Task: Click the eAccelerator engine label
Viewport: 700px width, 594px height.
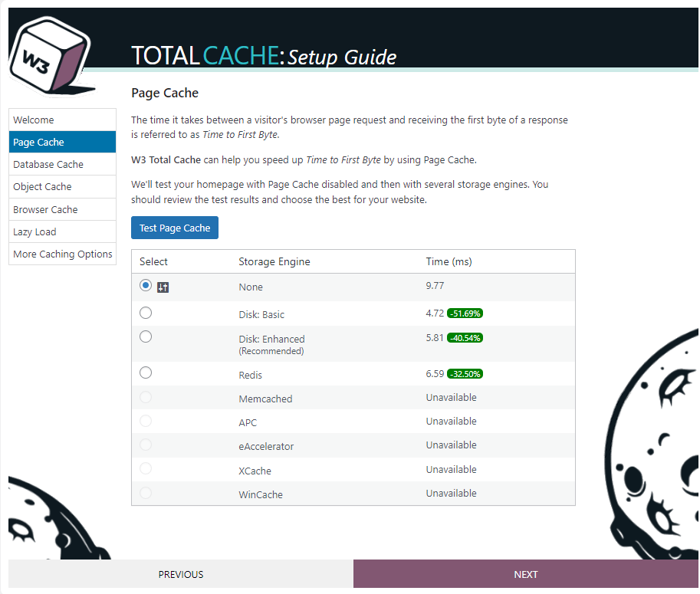Action: pyautogui.click(x=266, y=447)
